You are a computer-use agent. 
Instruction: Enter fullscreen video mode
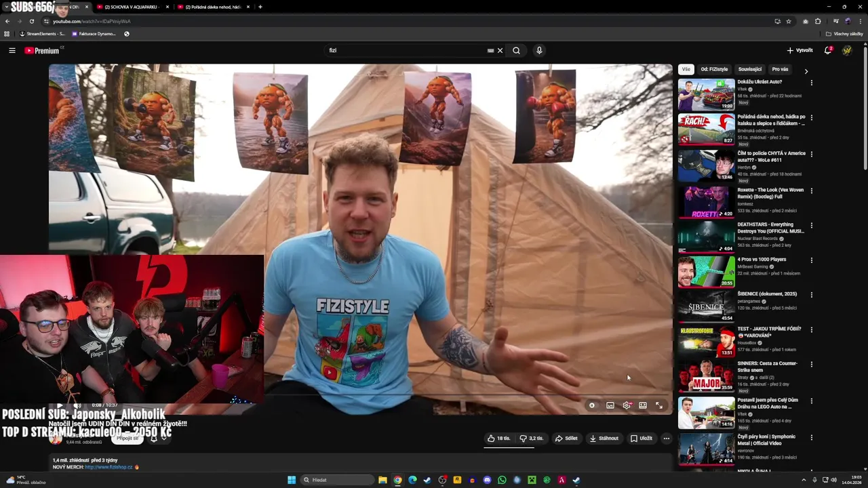[x=659, y=405]
